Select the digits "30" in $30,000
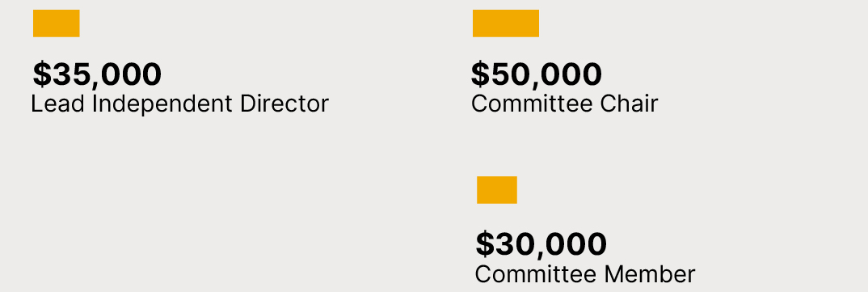 click(513, 243)
